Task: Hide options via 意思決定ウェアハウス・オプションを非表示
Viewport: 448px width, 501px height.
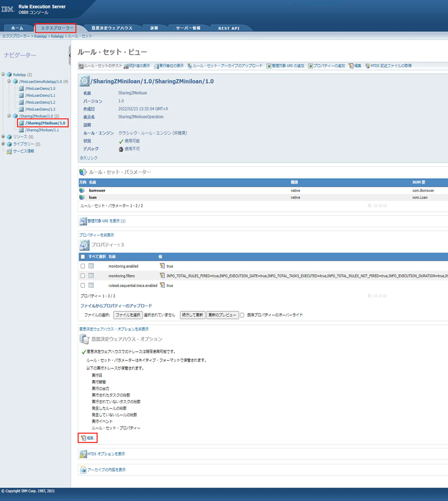Action: tap(114, 329)
